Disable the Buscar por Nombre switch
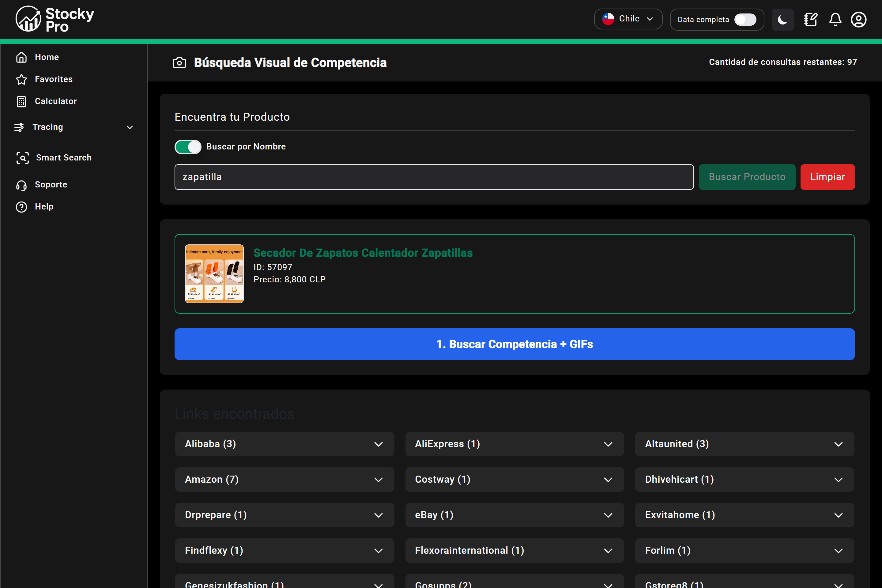The height and width of the screenshot is (588, 882). (x=188, y=147)
